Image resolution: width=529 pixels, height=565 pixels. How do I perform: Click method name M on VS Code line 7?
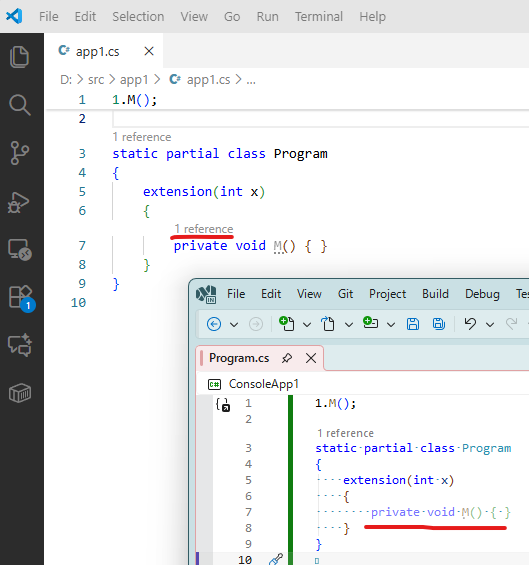coord(277,246)
